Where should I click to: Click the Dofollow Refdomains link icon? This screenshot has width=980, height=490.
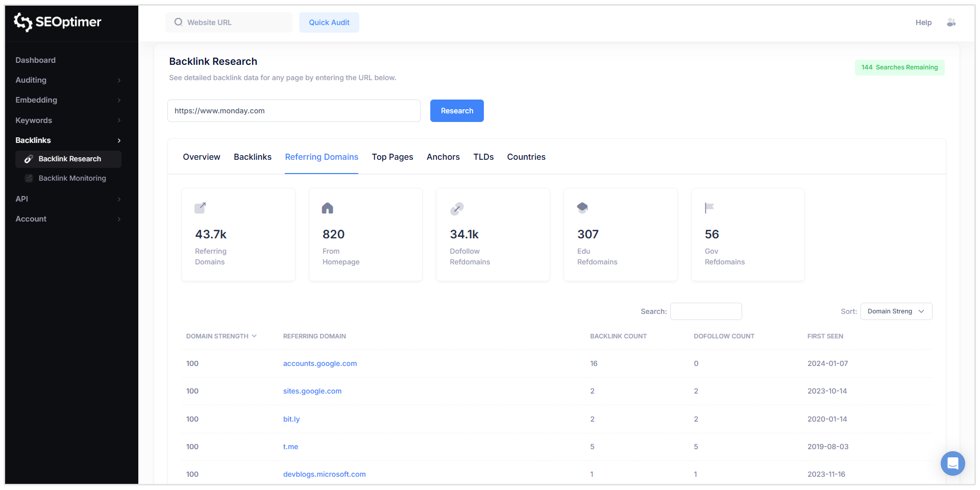tap(457, 208)
